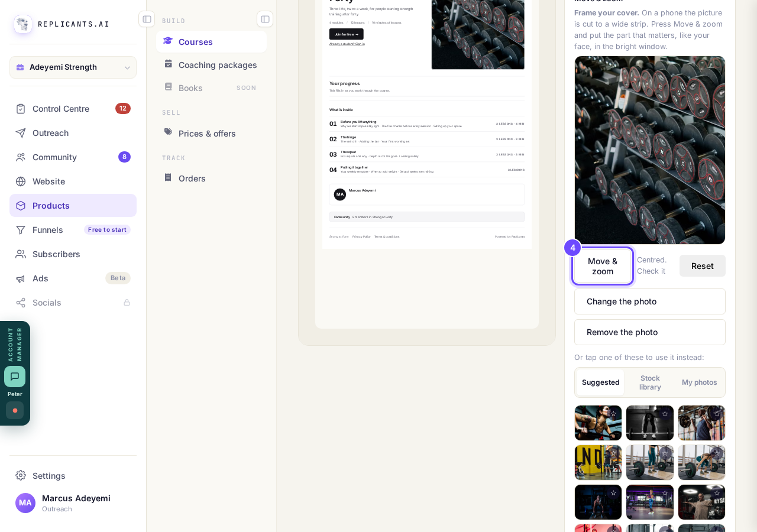The image size is (757, 532).
Task: Click the Reset button
Action: 703,266
